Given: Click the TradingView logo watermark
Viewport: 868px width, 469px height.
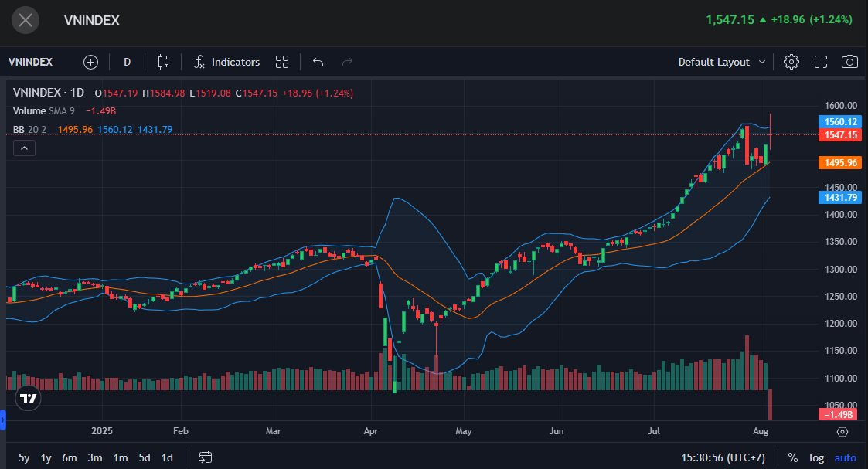Looking at the screenshot, I should pyautogui.click(x=28, y=399).
